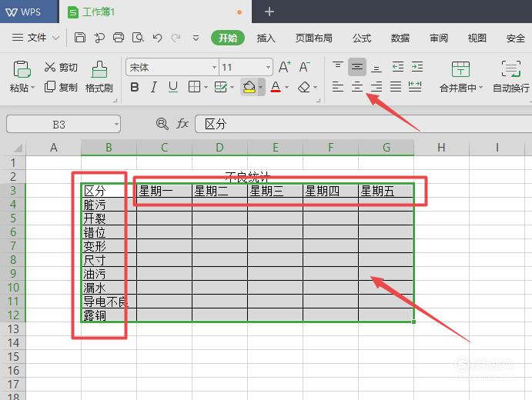Switch to the 开始 Home tab
The height and width of the screenshot is (400, 532).
228,38
